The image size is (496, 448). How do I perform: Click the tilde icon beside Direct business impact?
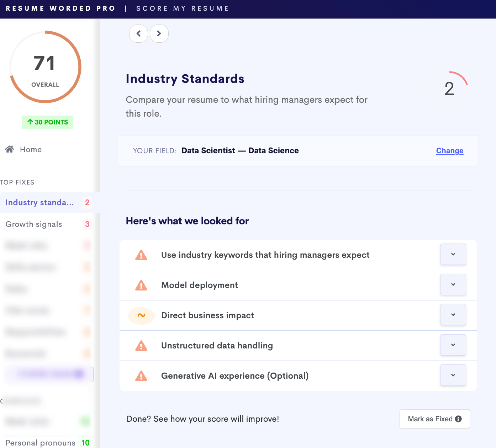click(x=141, y=315)
